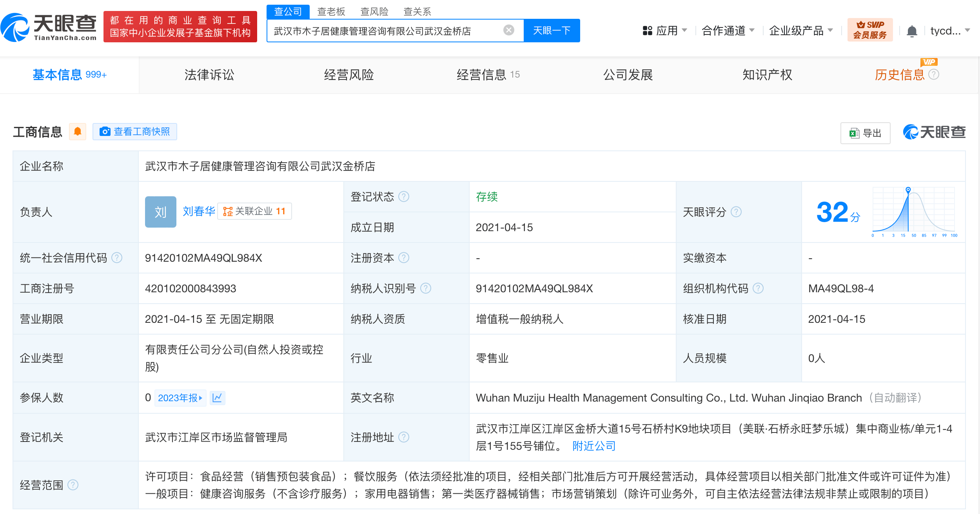Switch to the 查老板 search tab
The width and height of the screenshot is (980, 514).
(330, 12)
